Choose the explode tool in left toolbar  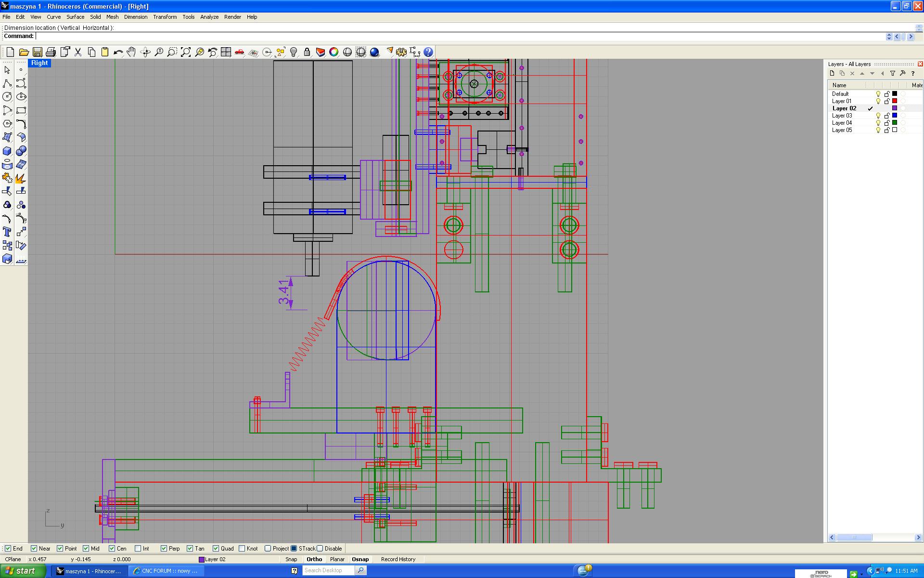pos(21,178)
